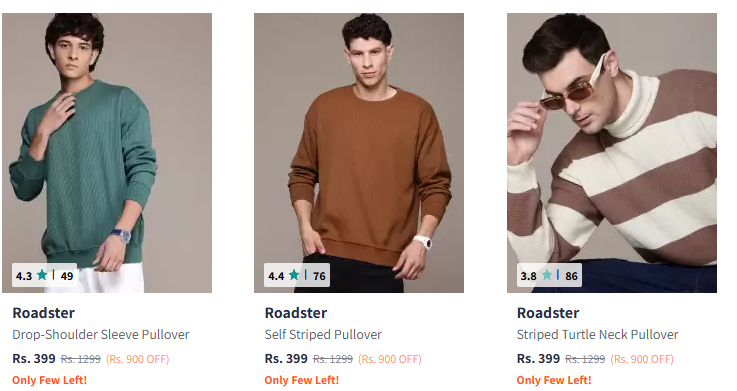The image size is (737, 391).
Task: Open the 4.4 rating badge with 76 reviews
Action: pos(297,275)
